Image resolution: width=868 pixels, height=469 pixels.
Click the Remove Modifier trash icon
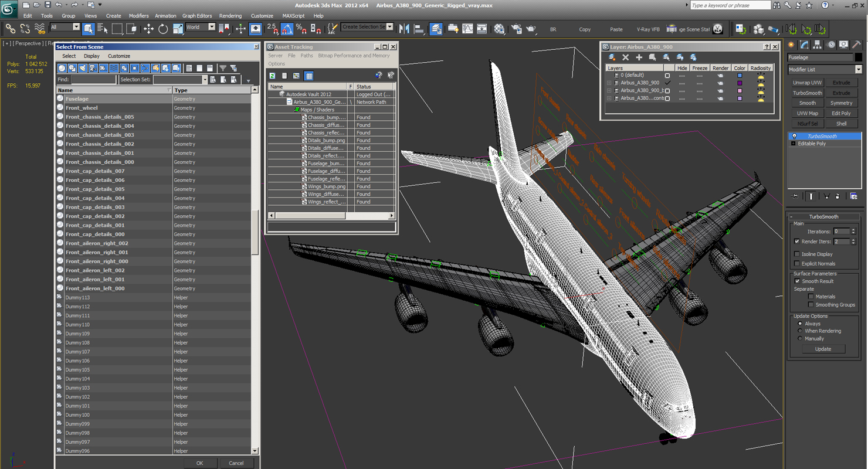tap(838, 196)
